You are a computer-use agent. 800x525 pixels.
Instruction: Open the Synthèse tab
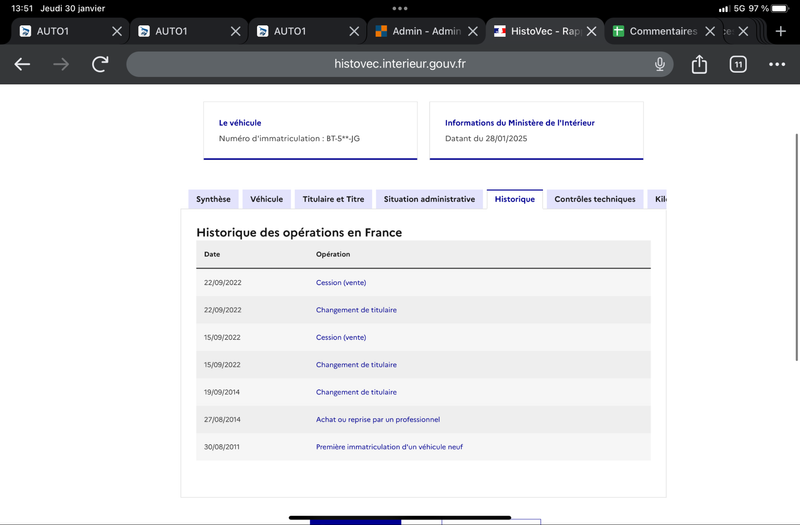pos(213,199)
